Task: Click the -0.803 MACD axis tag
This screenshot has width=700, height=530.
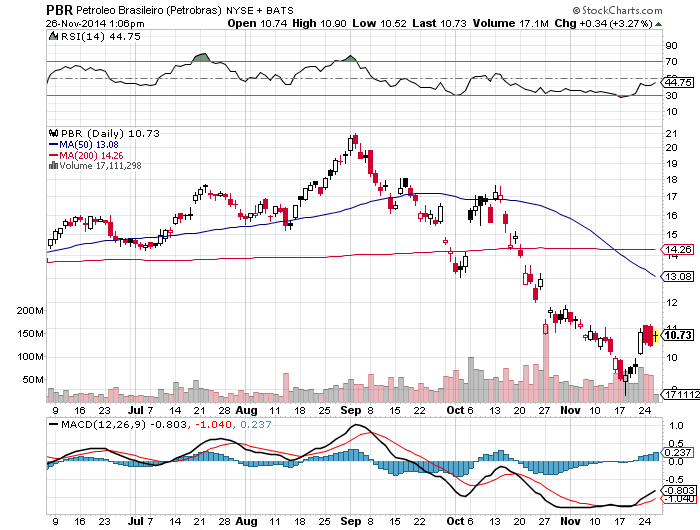Action: pos(680,490)
